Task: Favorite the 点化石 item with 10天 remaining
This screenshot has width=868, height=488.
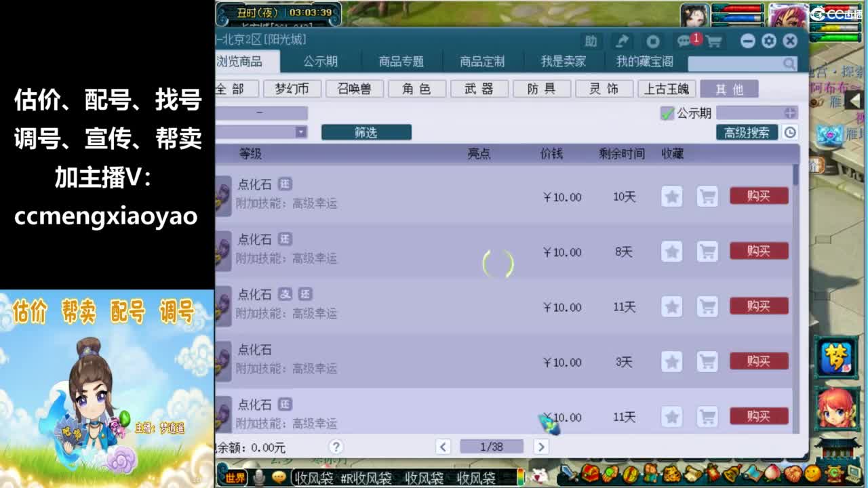Action: pos(672,197)
